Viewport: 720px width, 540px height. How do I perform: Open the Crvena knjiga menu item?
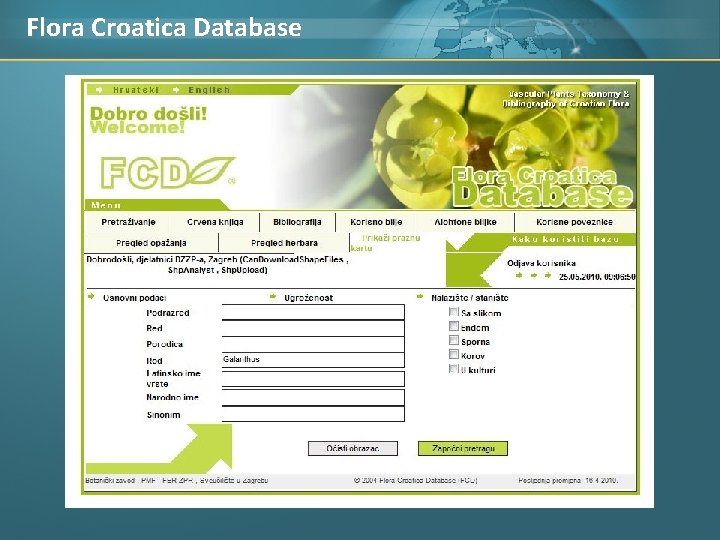pos(215,222)
